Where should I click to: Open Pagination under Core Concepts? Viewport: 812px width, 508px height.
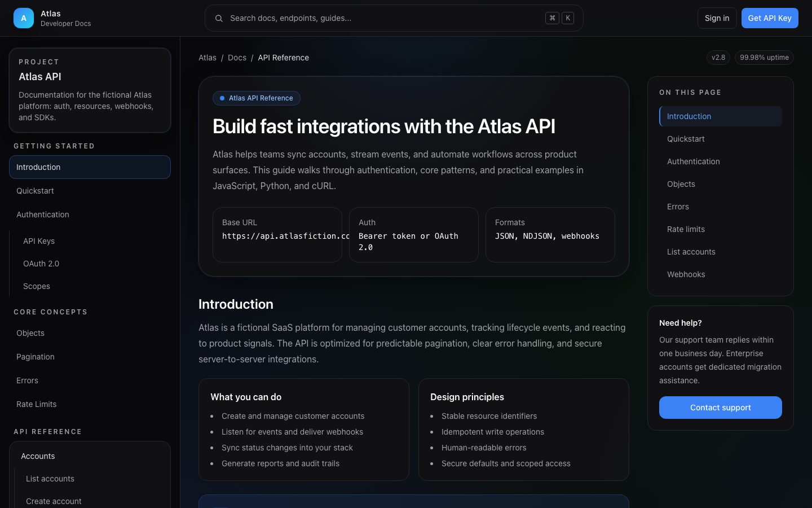click(35, 357)
